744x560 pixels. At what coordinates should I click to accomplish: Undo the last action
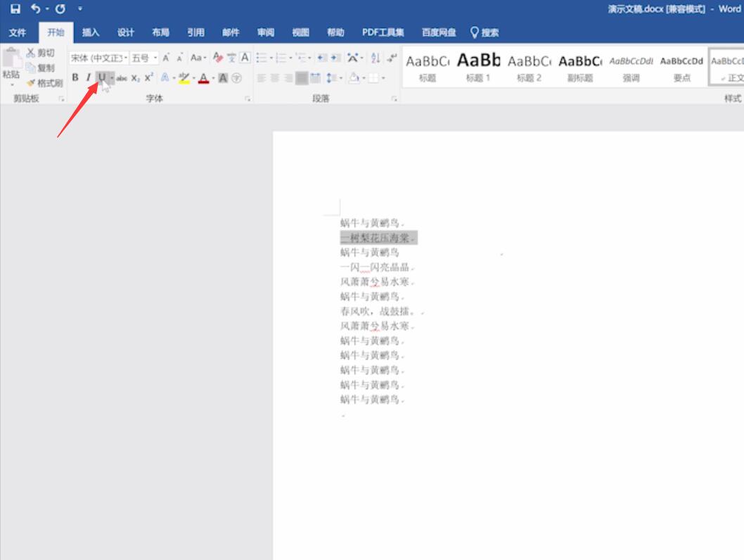[x=36, y=8]
